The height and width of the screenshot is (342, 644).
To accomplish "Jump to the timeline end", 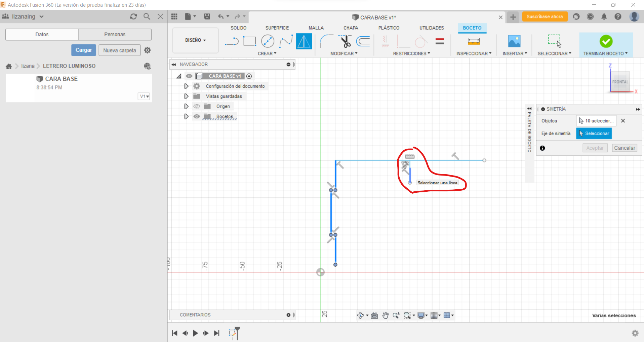I will click(x=217, y=333).
